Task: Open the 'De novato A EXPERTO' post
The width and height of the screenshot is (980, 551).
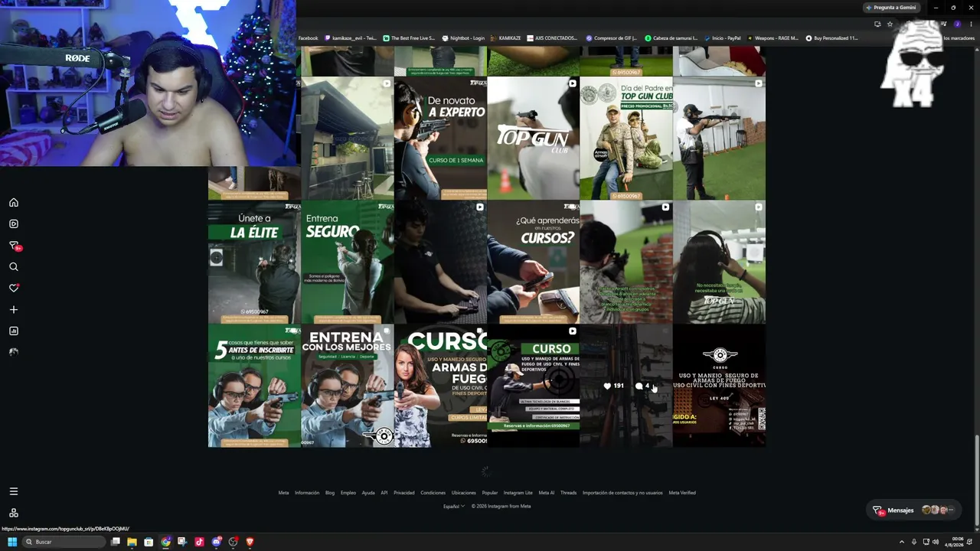Action: tap(440, 139)
